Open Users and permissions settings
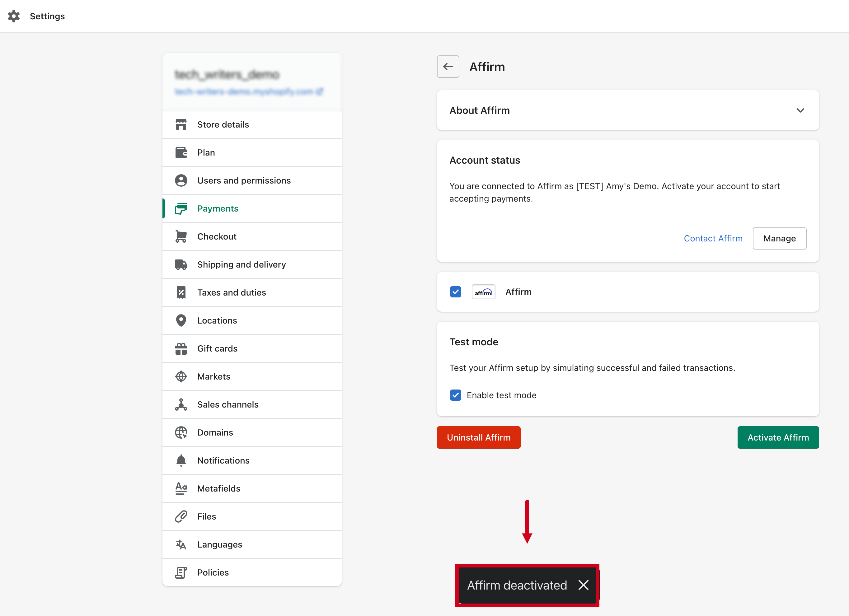The width and height of the screenshot is (849, 616). click(244, 180)
